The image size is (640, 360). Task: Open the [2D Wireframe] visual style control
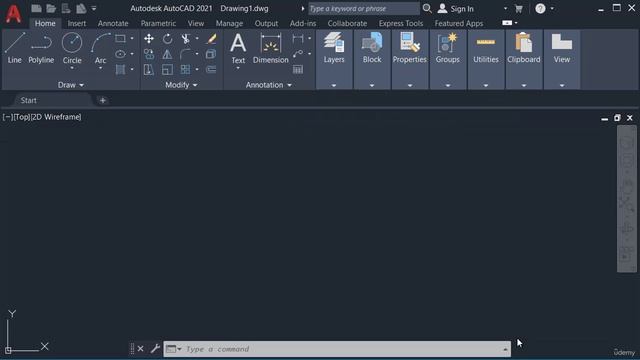[56, 117]
